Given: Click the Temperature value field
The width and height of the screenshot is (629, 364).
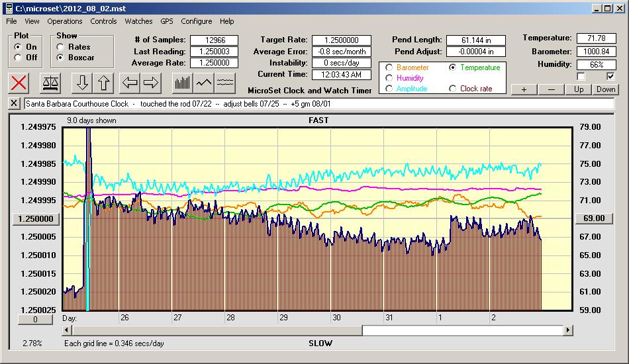Looking at the screenshot, I should (596, 38).
